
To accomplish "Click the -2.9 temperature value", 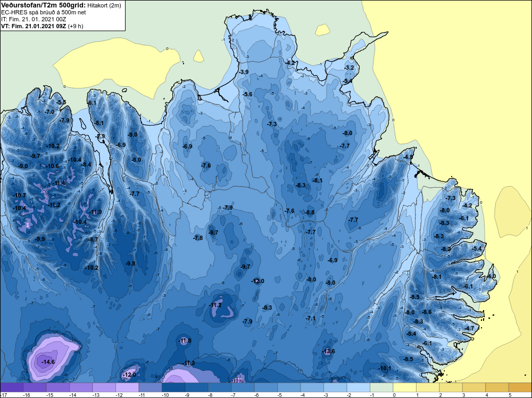I will point(101,136).
